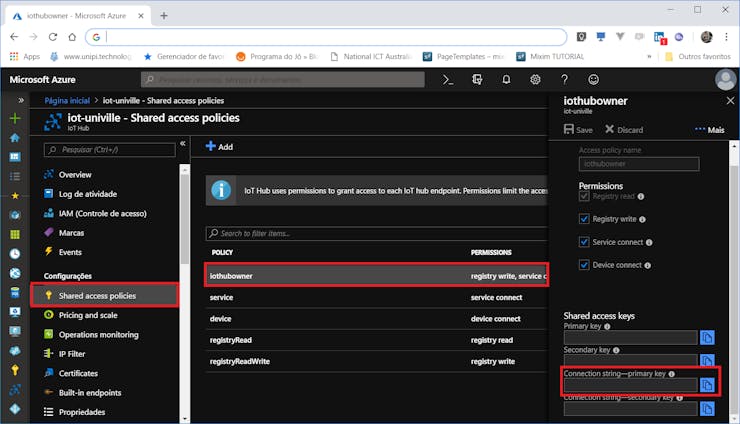Open the Azure account avatar
This screenshot has width=740, height=424.
tap(725, 79)
